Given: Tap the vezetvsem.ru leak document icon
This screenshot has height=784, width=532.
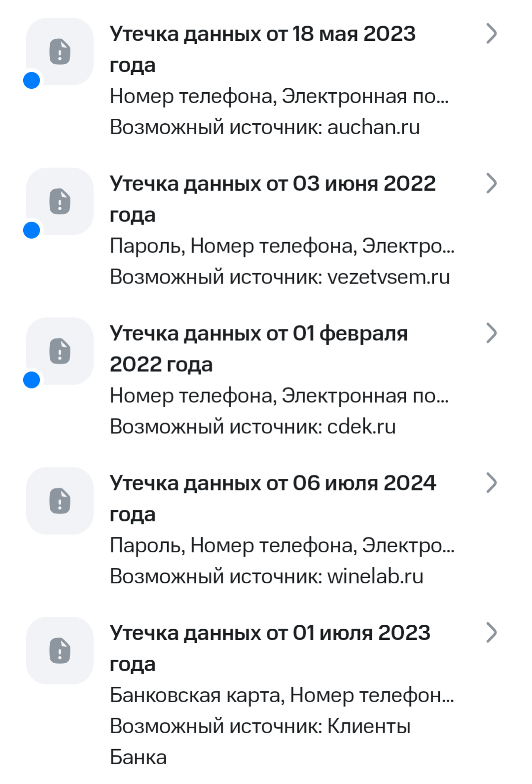Looking at the screenshot, I should coord(60,202).
